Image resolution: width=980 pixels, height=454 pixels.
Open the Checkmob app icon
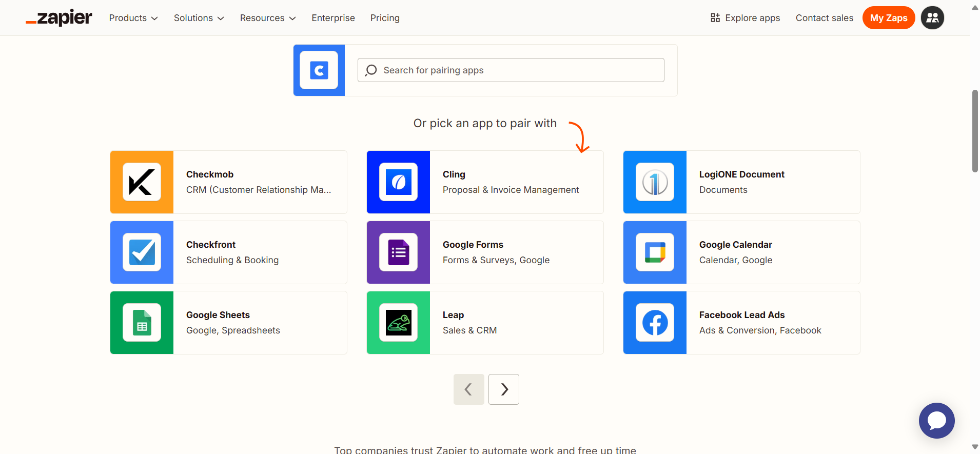pos(142,182)
